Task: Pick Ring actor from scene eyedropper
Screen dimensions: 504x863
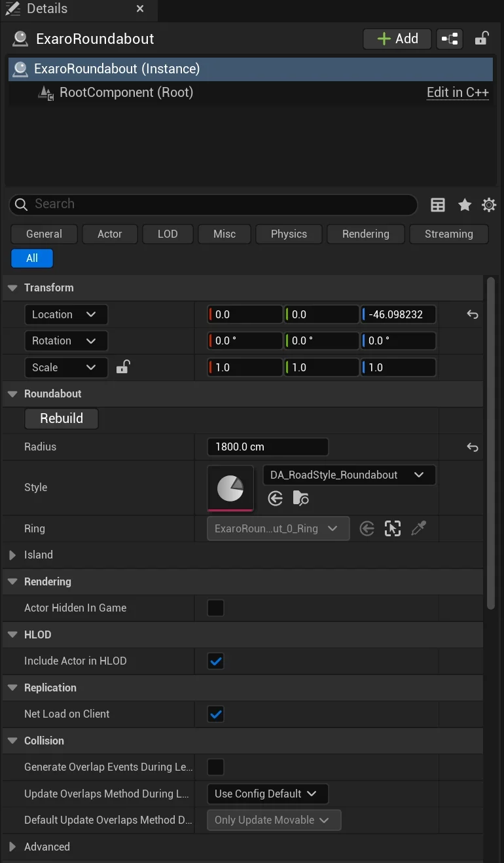Action: (x=418, y=528)
